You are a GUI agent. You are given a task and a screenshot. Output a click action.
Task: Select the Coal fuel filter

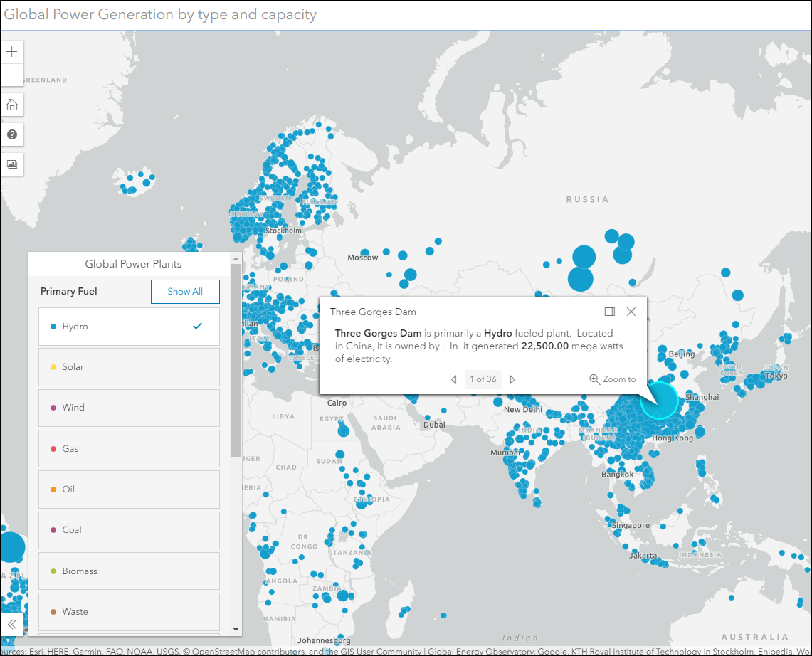129,530
